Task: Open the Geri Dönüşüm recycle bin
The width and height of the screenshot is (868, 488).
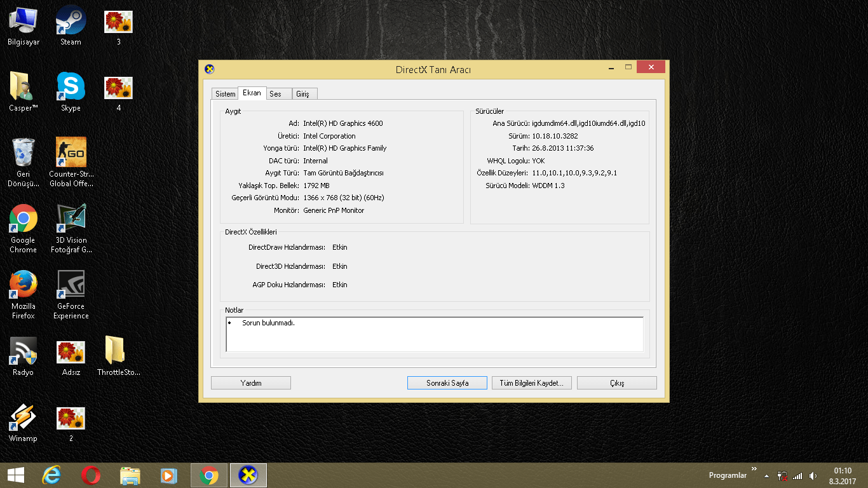Action: point(23,162)
